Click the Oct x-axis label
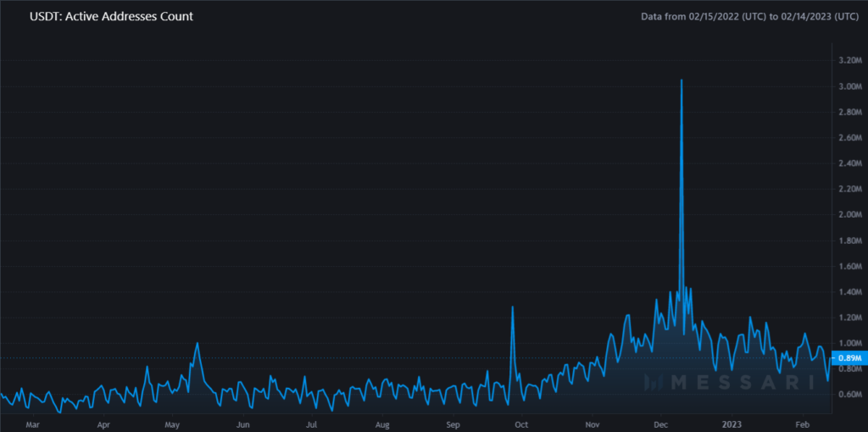This screenshot has width=868, height=432. 521,425
